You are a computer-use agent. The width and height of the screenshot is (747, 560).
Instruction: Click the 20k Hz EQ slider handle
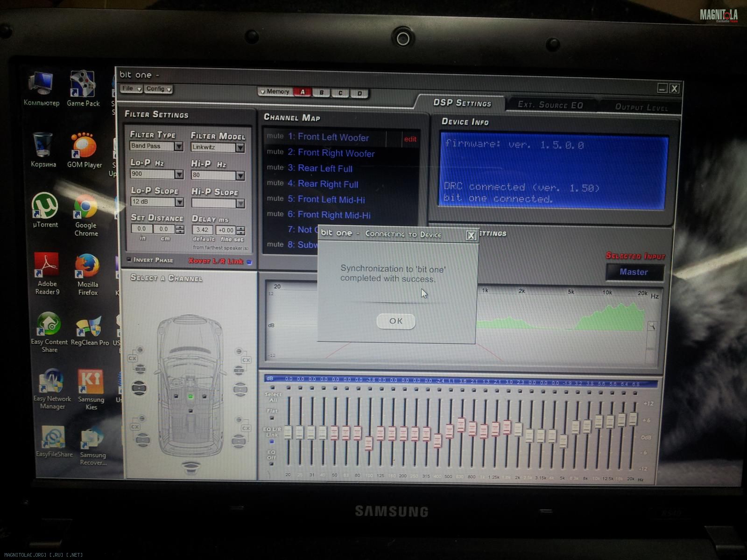pos(633,419)
